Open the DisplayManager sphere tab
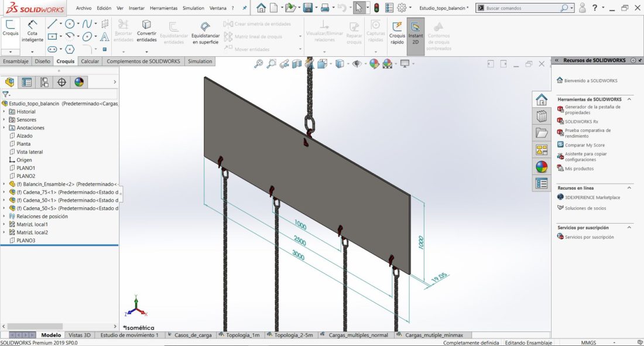644x346 pixels. (79, 82)
